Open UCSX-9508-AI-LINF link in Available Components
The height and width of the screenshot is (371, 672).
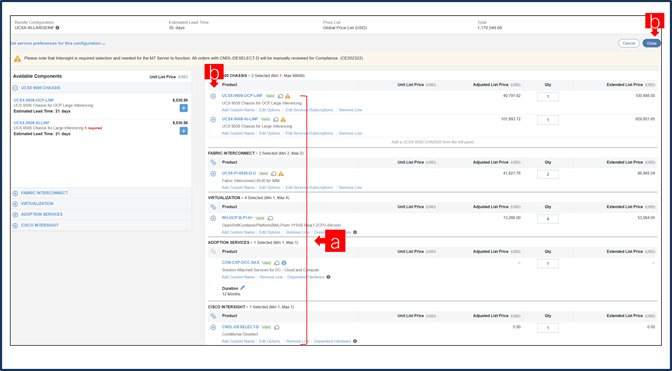tap(33, 123)
